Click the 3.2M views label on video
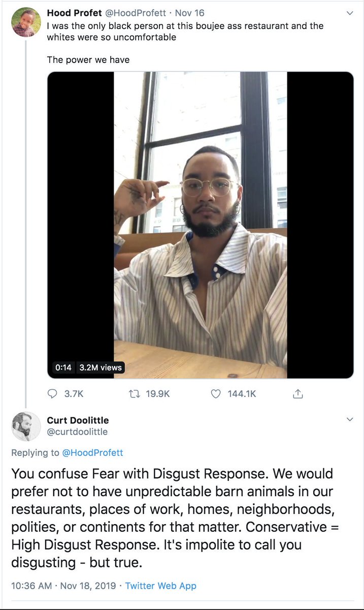 (100, 368)
